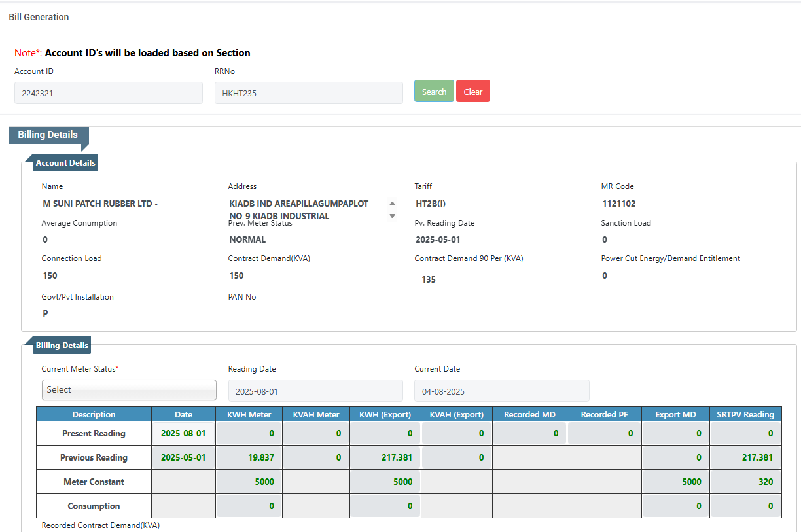Click the Account Details panel header
The image size is (801, 532).
[x=65, y=163]
